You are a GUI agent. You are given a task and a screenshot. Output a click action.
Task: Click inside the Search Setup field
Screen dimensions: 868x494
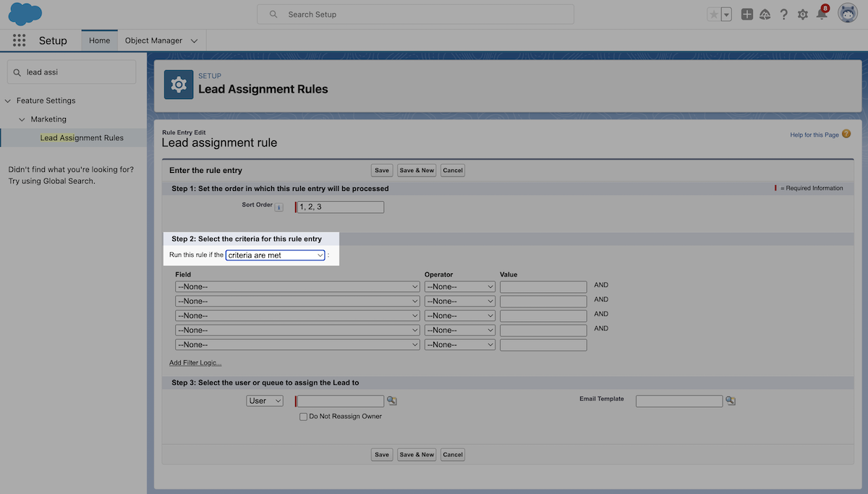[x=415, y=14]
